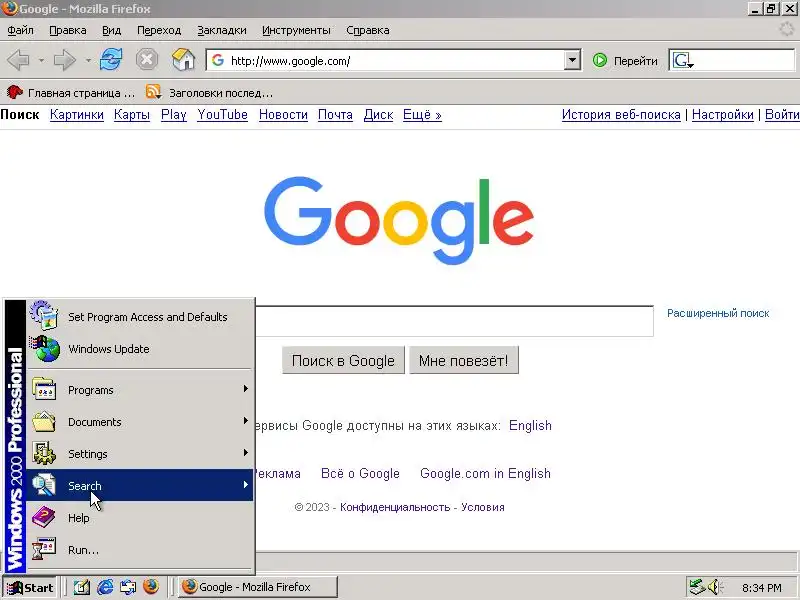Image resolution: width=800 pixels, height=600 pixels.
Task: Open the Файл menu
Action: (x=20, y=30)
